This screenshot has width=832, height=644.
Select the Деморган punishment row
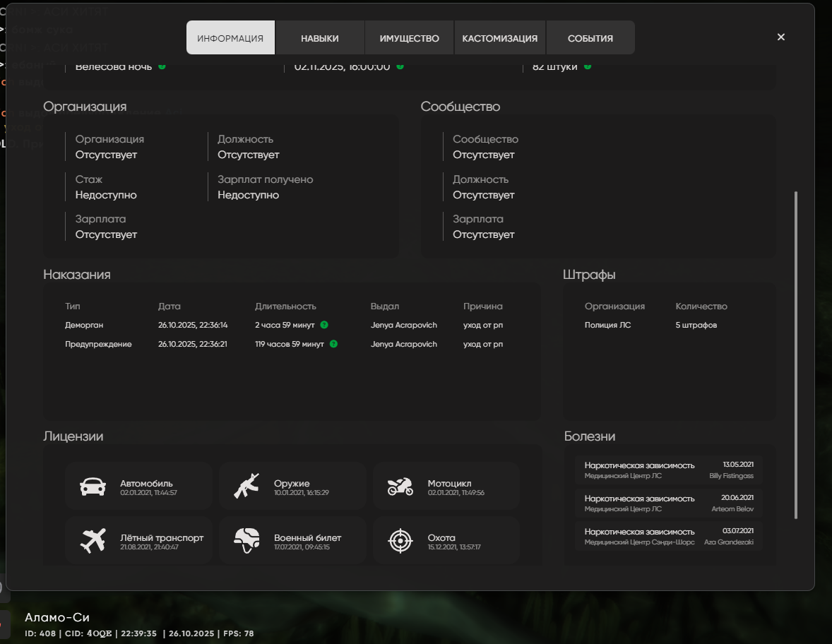click(x=283, y=326)
